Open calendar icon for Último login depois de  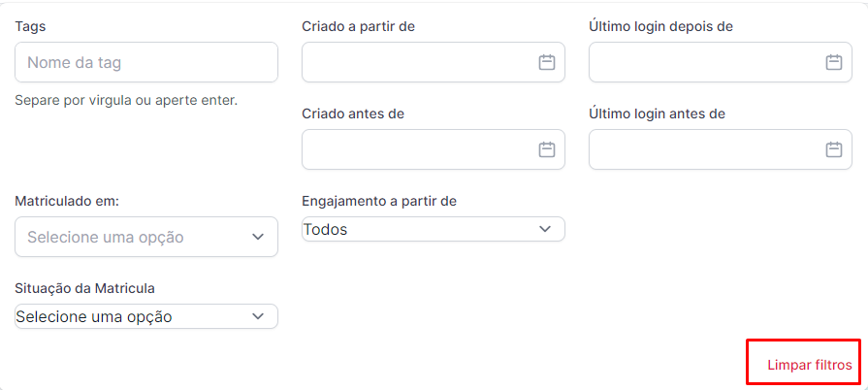[x=833, y=62]
